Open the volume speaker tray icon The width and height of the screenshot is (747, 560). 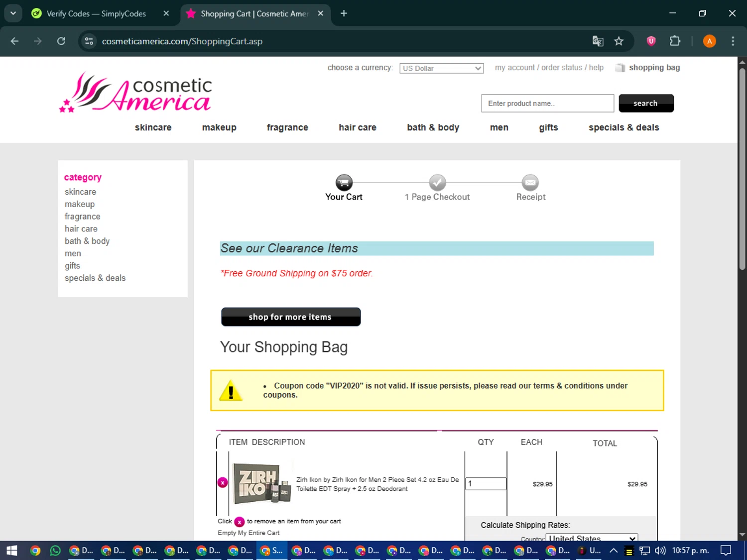coord(660,551)
